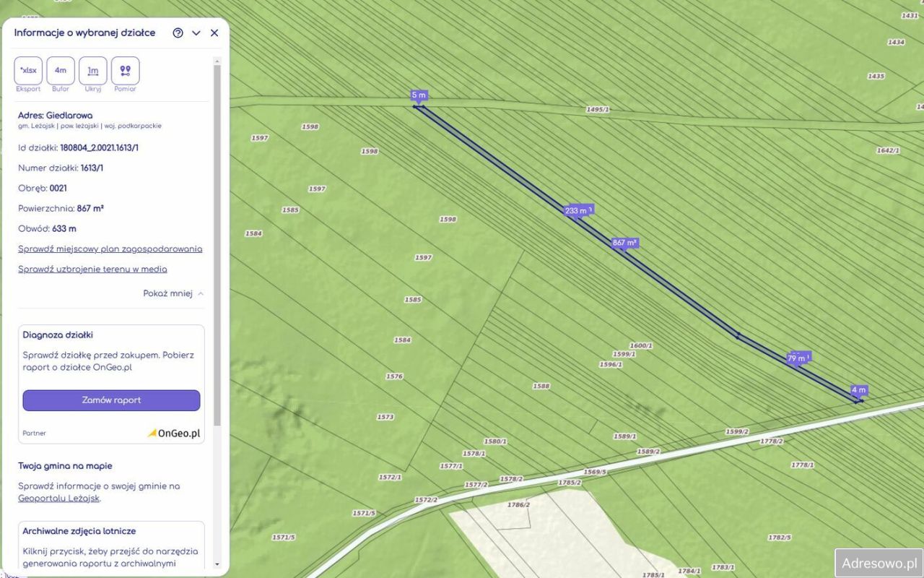Image resolution: width=924 pixels, height=578 pixels.
Task: Open the OnGeo.pl partner logo
Action: coord(174,433)
